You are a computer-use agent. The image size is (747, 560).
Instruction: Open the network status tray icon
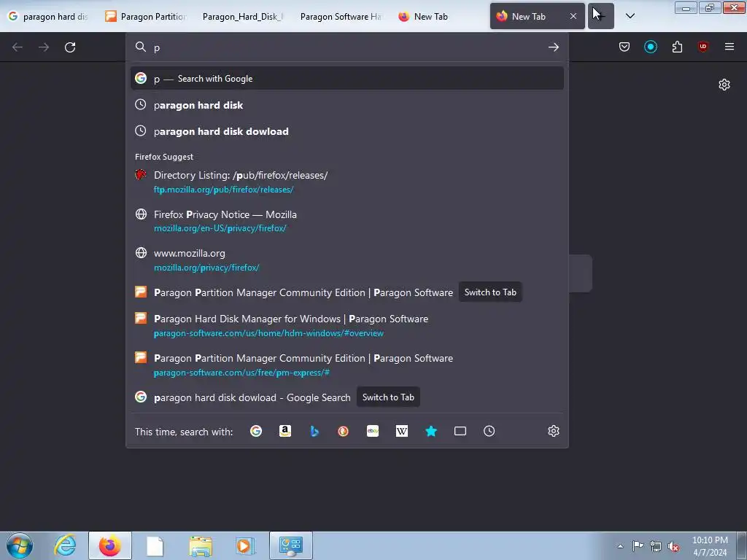tap(656, 547)
